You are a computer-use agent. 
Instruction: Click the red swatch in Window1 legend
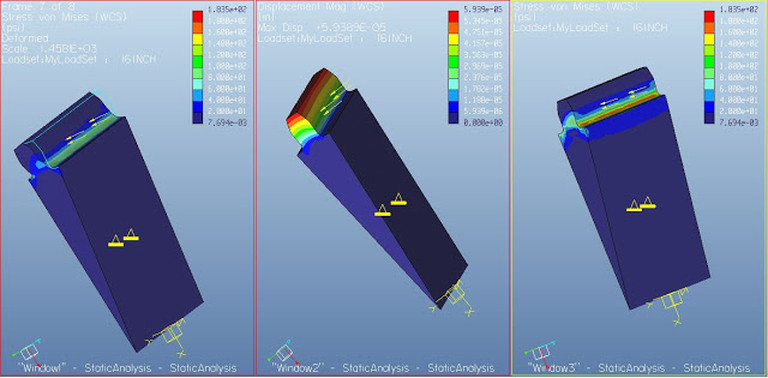click(197, 16)
